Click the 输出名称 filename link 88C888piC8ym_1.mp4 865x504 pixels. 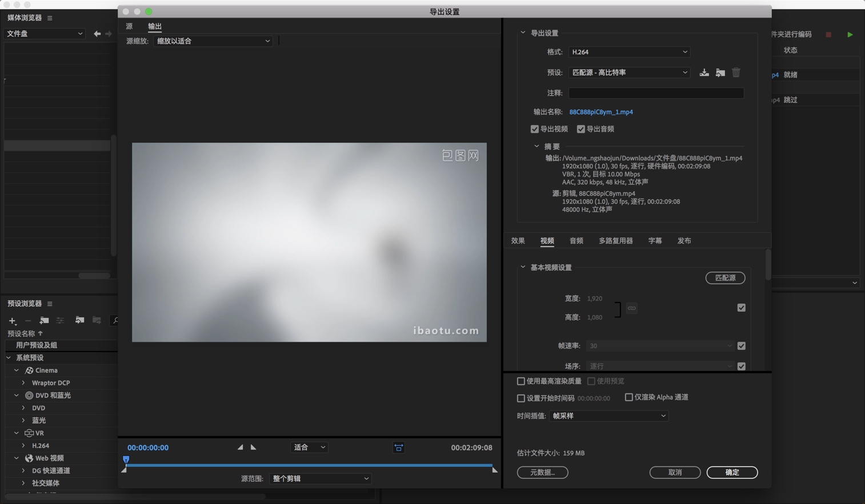[600, 112]
